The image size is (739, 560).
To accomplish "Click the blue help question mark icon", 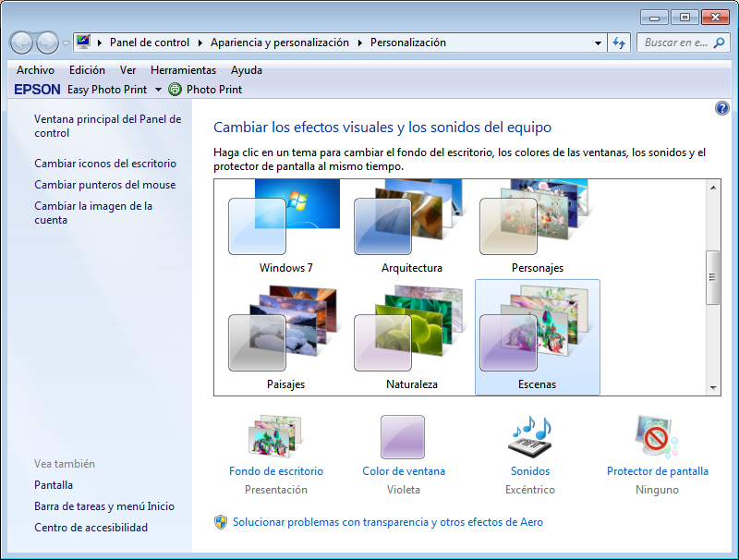I will [x=721, y=109].
